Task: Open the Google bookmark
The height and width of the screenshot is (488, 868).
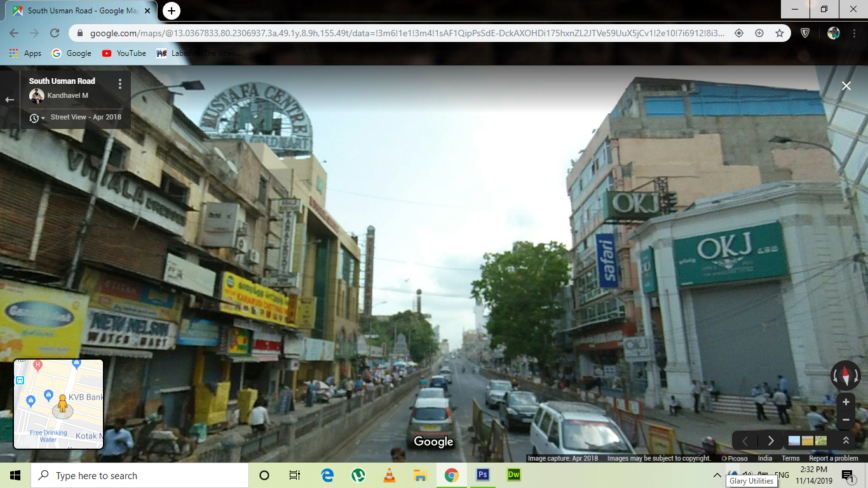Action: [72, 53]
